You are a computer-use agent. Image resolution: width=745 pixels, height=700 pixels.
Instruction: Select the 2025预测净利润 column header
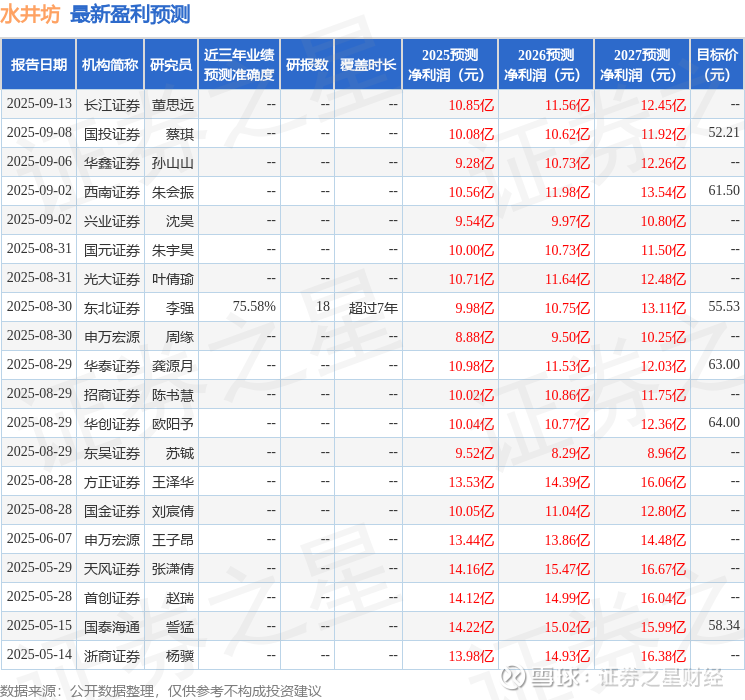pos(449,65)
